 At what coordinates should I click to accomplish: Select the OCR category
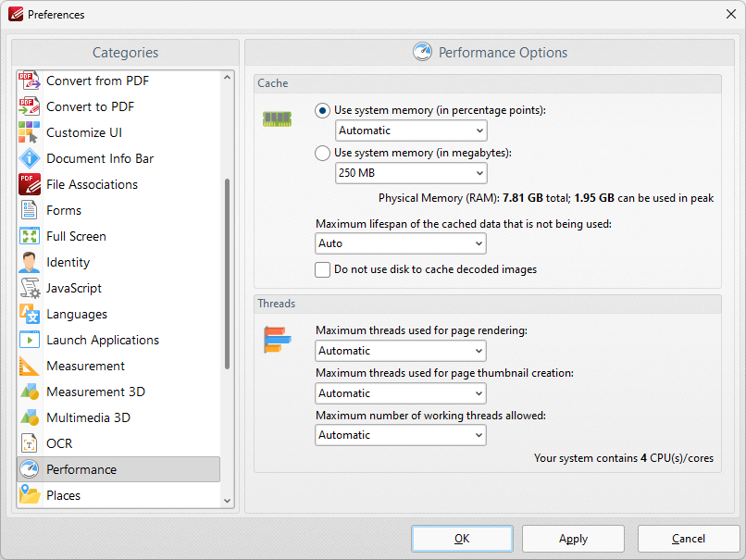click(x=119, y=443)
